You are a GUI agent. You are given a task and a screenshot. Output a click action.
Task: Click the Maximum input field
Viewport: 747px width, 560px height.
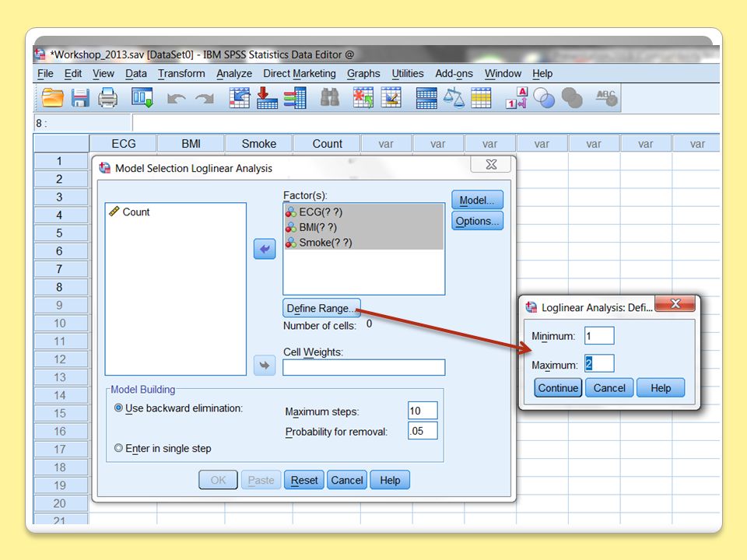tap(599, 364)
